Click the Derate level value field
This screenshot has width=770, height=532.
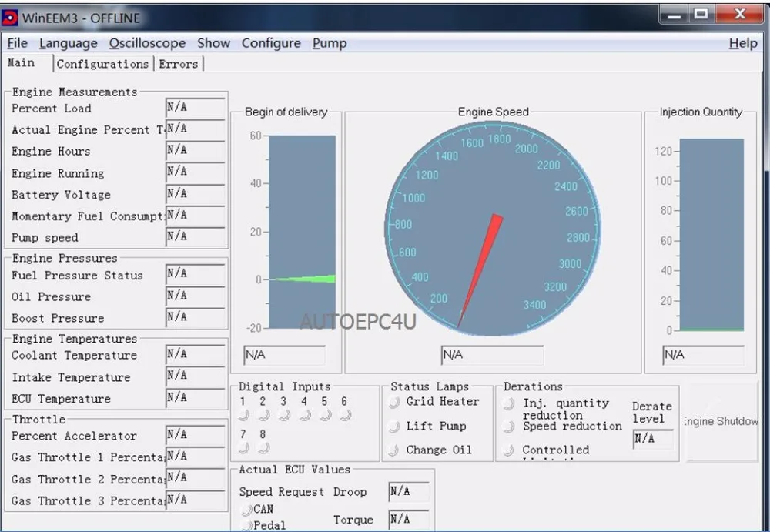[x=653, y=439]
